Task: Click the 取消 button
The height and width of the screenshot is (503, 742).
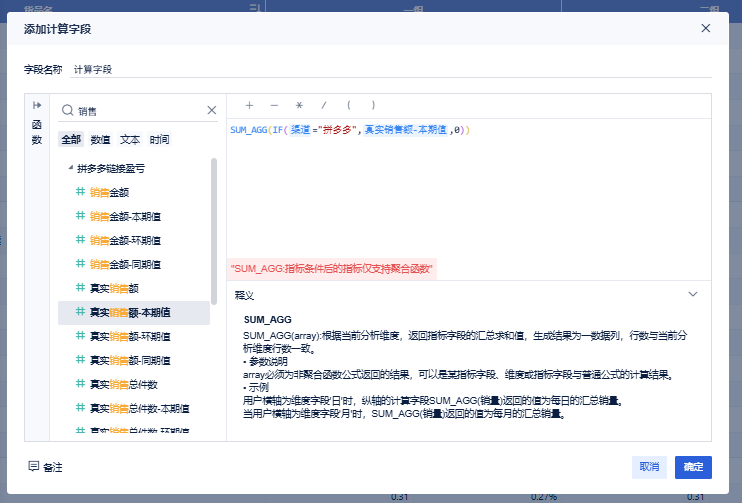Action: 649,467
